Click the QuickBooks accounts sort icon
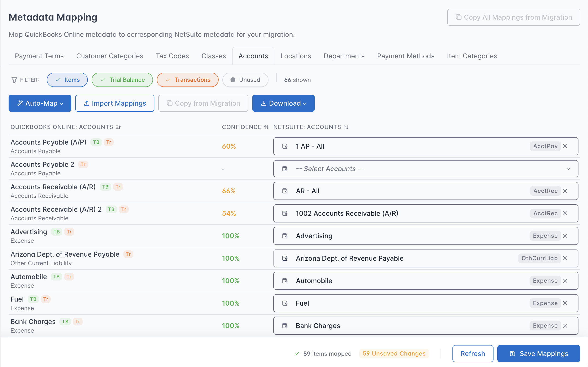This screenshot has height=367, width=588. 118,127
